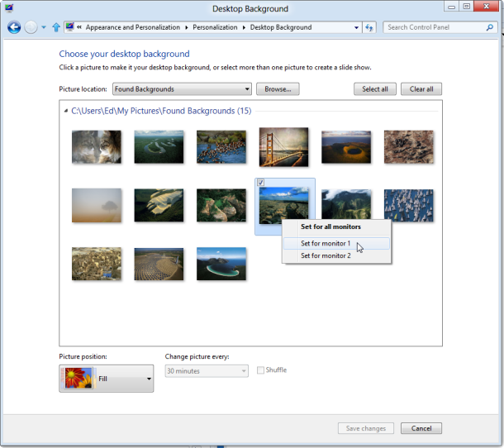Screen dimensions: 504x448
Task: Select the desert village thumbnail
Action: pos(97,264)
